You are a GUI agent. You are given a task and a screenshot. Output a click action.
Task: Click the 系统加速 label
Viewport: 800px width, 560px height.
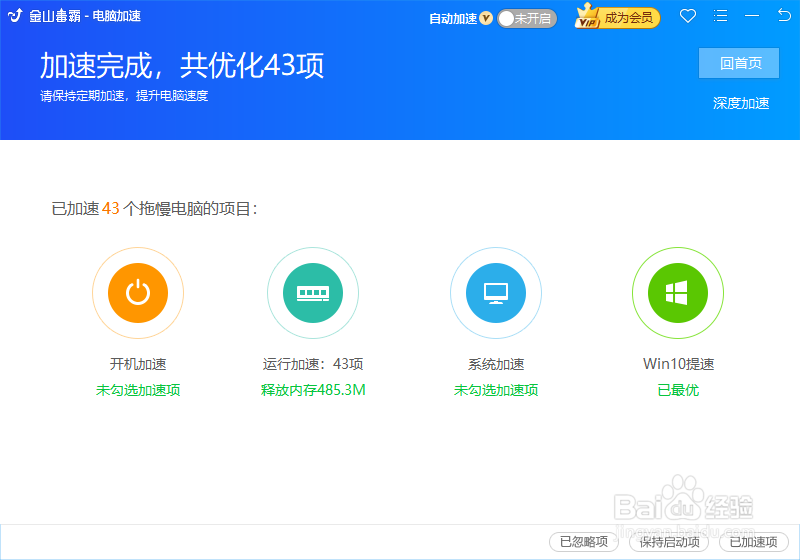click(x=496, y=364)
